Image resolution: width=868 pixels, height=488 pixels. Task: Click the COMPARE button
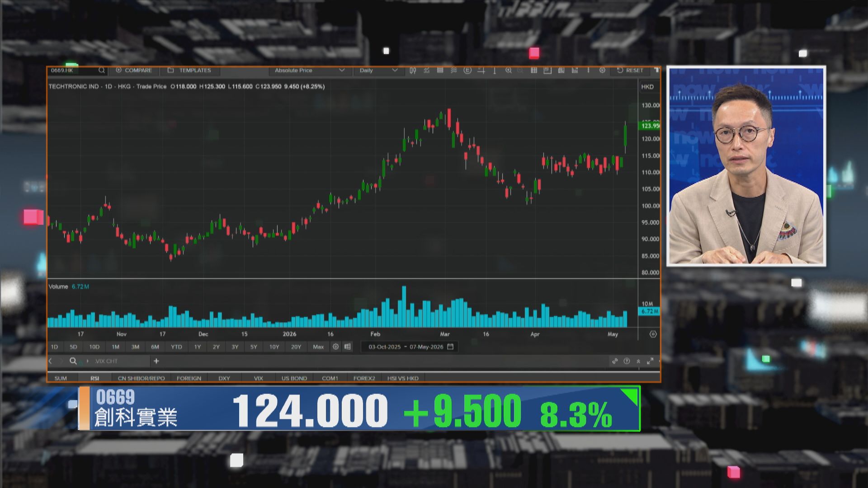coord(134,70)
